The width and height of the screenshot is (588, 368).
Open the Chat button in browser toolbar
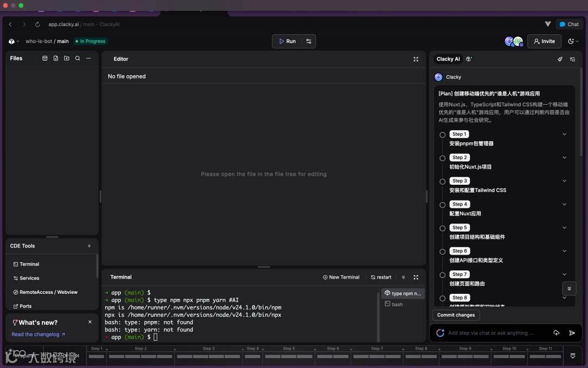point(569,25)
